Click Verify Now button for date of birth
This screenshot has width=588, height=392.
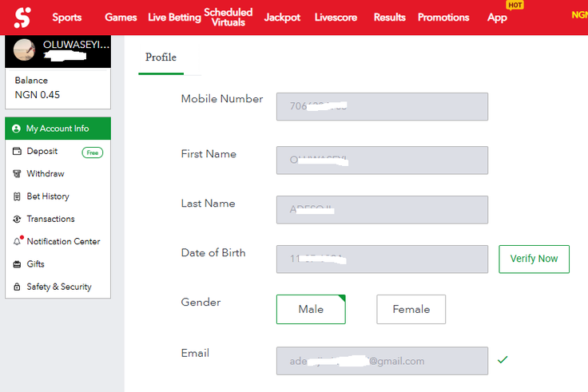pyautogui.click(x=534, y=259)
